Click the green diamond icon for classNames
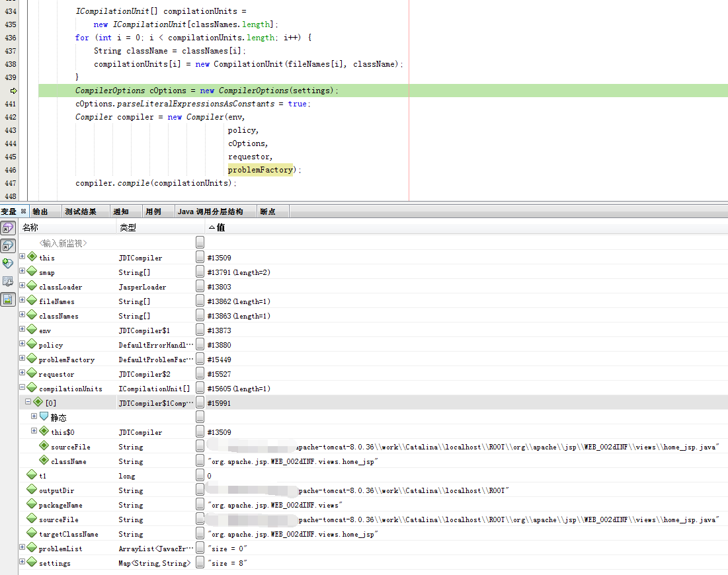Screen dimensions: 728x575 (32, 315)
